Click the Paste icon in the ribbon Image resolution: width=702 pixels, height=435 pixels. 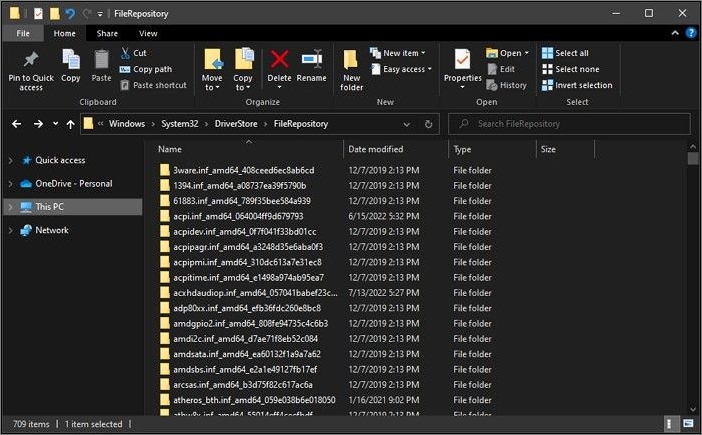coord(101,60)
